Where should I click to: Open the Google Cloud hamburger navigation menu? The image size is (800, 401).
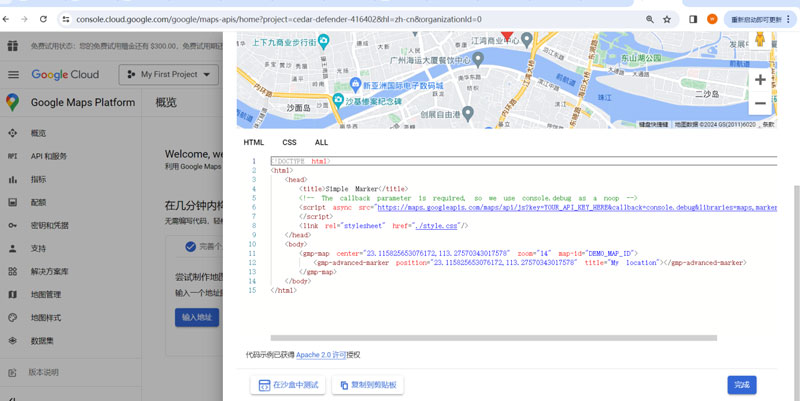[x=13, y=74]
